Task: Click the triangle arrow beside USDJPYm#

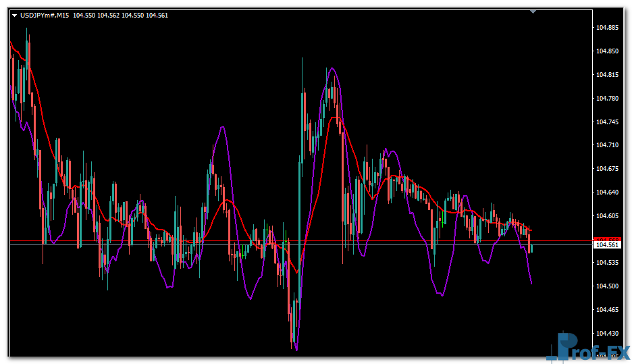Action: (14, 16)
